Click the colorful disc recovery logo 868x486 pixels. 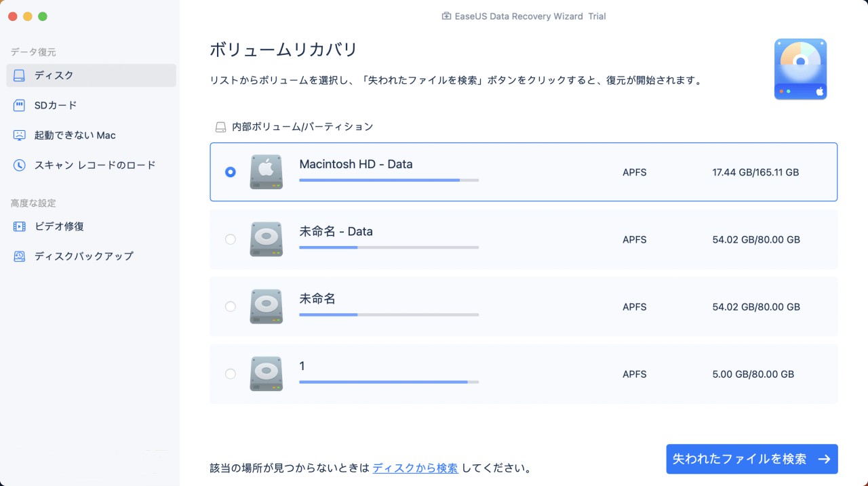(800, 69)
